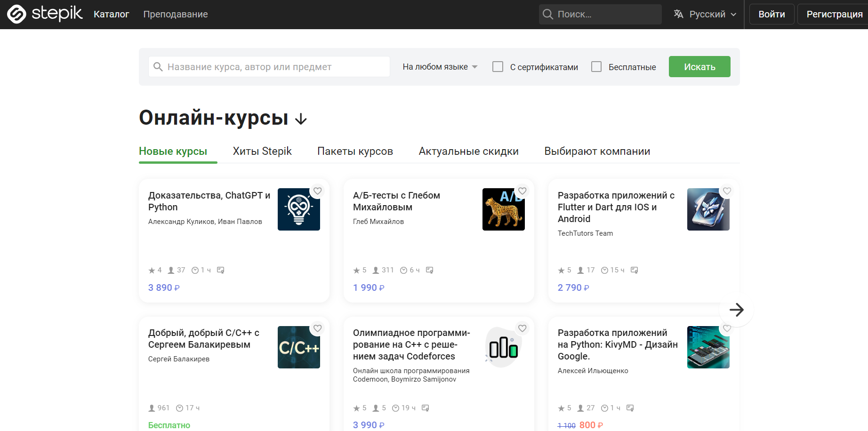This screenshot has width=868, height=431.
Task: Click the magnifier icon in top search bar
Action: tap(547, 14)
